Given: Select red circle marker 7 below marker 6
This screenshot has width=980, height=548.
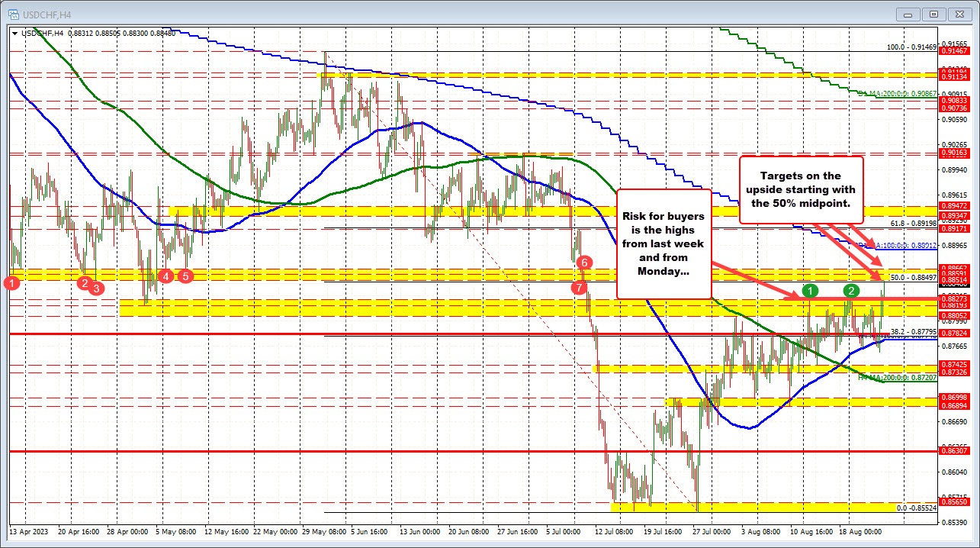Looking at the screenshot, I should 578,288.
